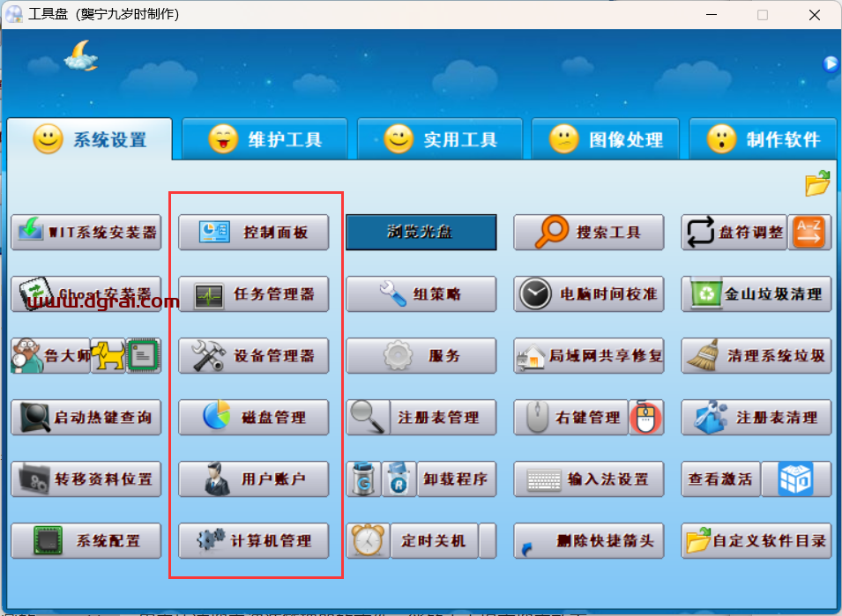Open 鲁大师 hardware tool
This screenshot has height=616, width=842.
click(x=50, y=356)
